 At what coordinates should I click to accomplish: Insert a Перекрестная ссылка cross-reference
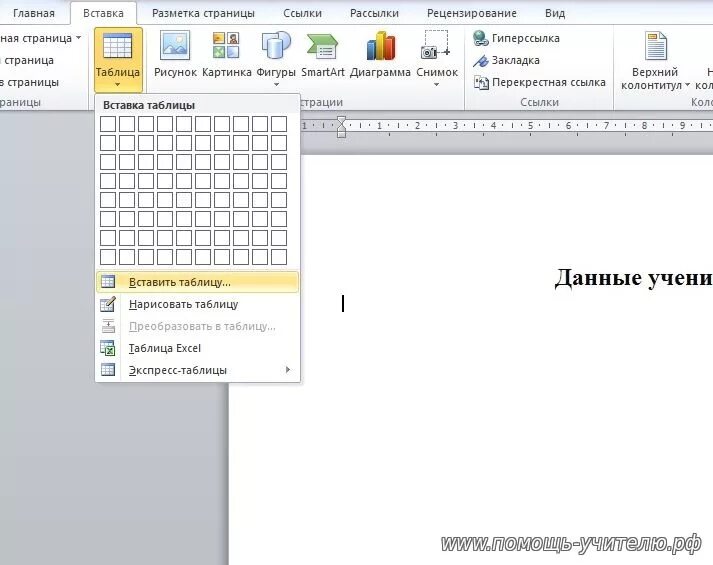click(540, 82)
